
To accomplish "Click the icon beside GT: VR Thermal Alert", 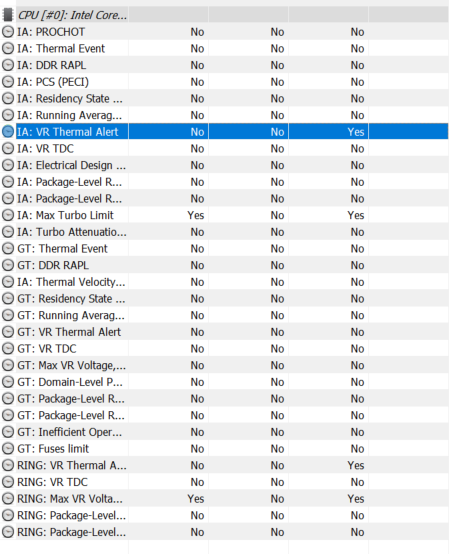I will 8,332.
